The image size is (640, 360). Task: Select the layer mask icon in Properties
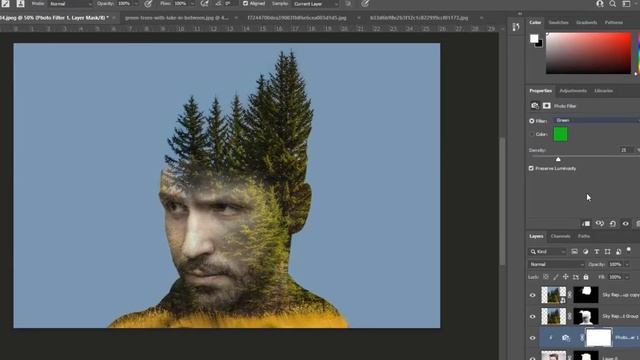[x=547, y=106]
